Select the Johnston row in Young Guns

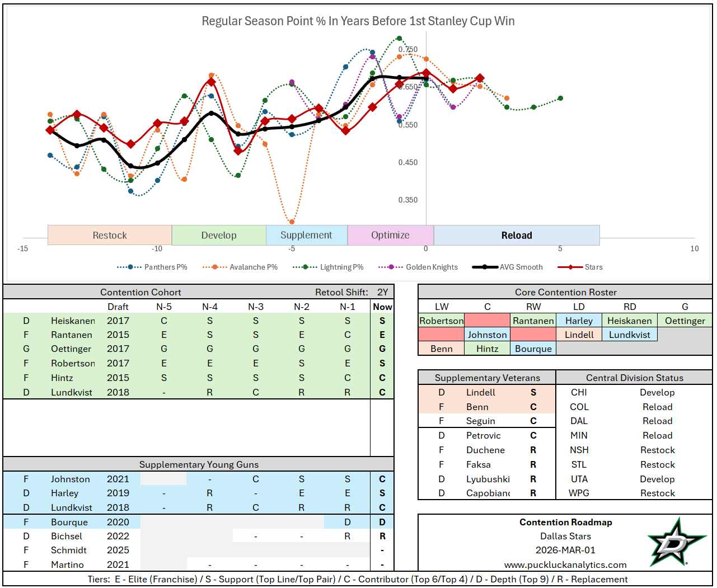71,479
